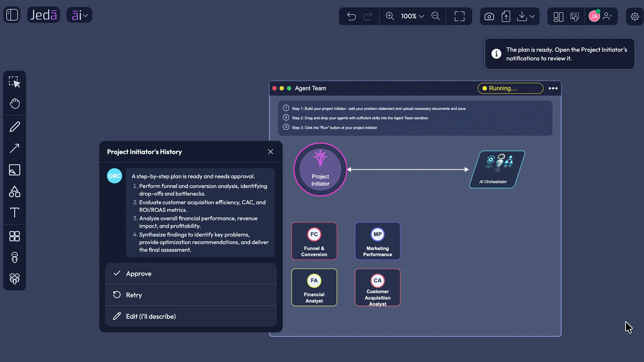Select the Marketing Performance agent card

pyautogui.click(x=378, y=241)
